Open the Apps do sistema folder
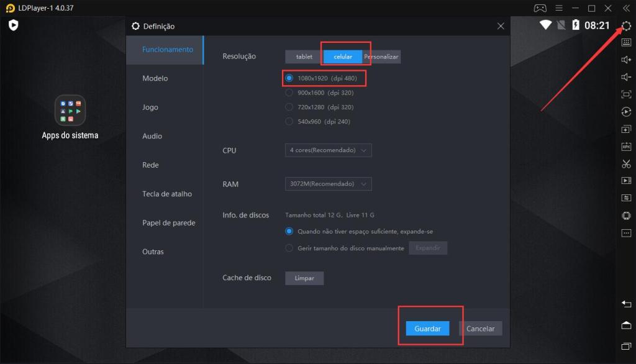The width and height of the screenshot is (636, 364). click(x=70, y=111)
